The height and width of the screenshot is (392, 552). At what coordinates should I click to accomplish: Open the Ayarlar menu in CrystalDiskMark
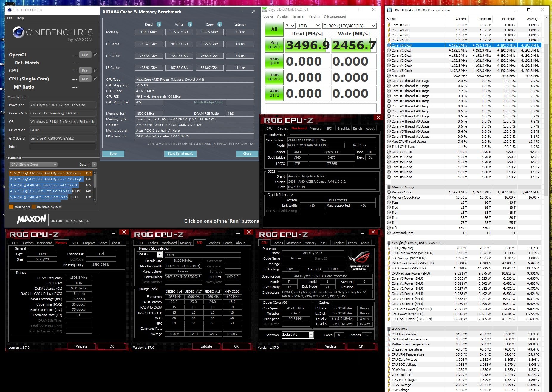[x=282, y=16]
